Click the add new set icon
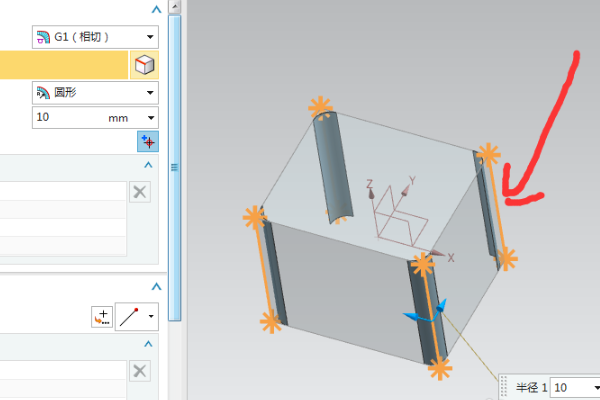The height and width of the screenshot is (400, 600). [x=149, y=141]
